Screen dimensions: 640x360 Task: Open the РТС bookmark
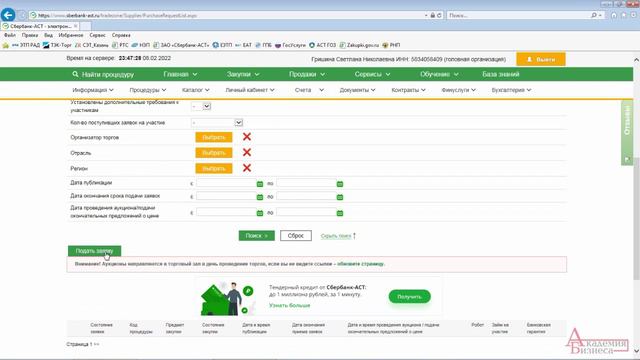click(x=120, y=45)
